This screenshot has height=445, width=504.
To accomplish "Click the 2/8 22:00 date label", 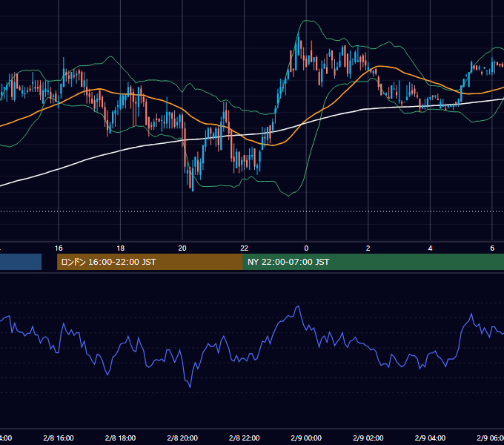I will [245, 438].
